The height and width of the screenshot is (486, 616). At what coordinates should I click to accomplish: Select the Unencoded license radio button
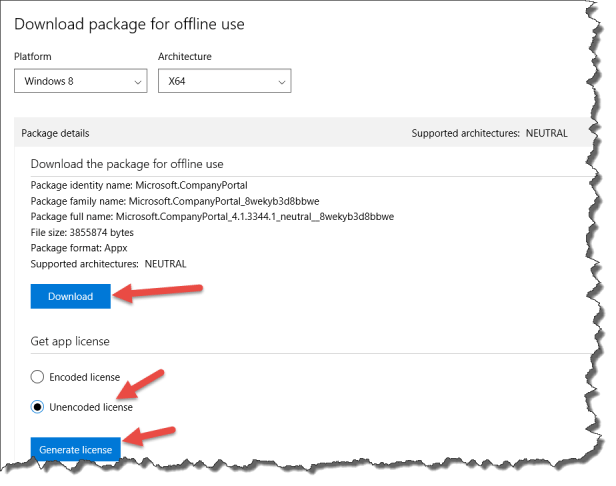pyautogui.click(x=38, y=407)
